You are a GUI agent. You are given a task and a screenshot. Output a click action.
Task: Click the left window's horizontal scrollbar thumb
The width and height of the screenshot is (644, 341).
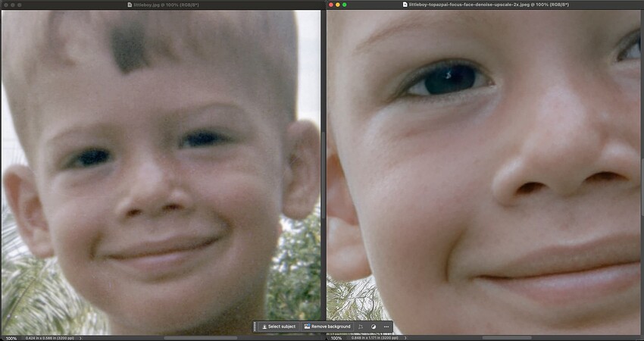point(201,338)
